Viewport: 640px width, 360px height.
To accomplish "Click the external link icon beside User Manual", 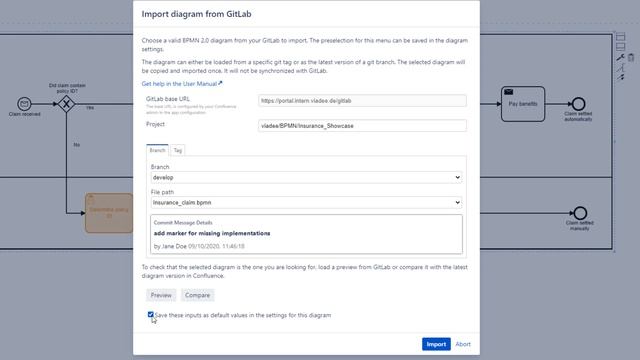I will click(220, 83).
